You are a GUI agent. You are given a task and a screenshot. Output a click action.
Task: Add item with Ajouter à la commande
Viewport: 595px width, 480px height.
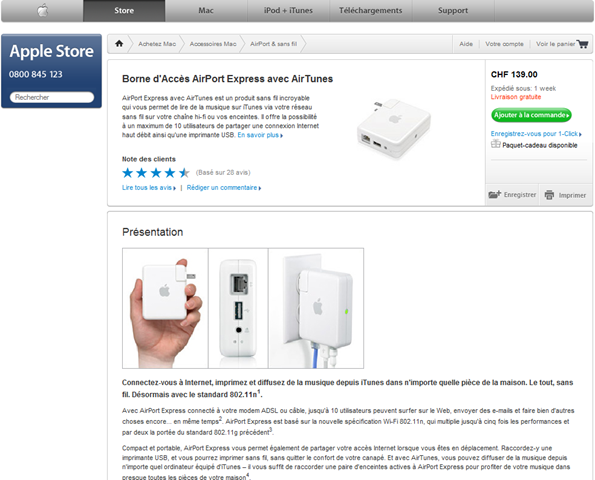pos(531,115)
